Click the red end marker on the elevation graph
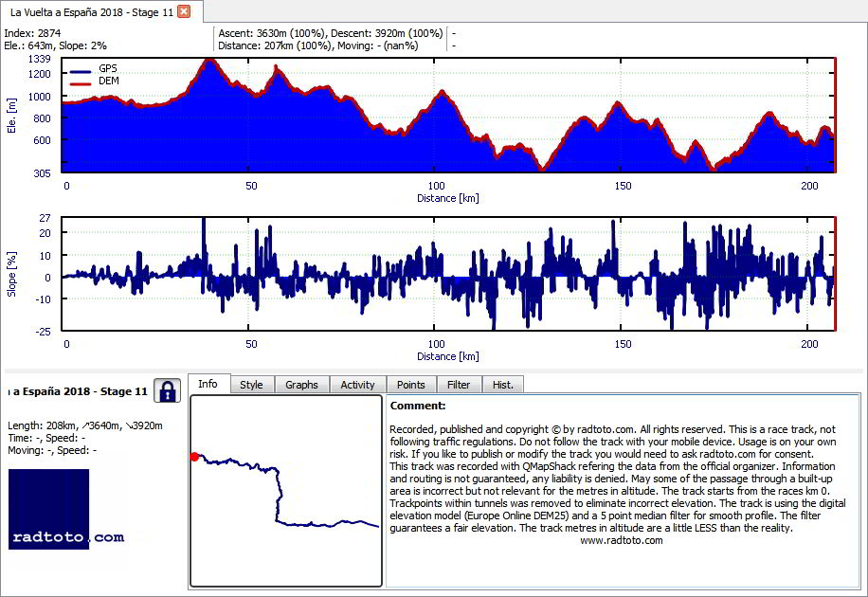 [x=835, y=115]
